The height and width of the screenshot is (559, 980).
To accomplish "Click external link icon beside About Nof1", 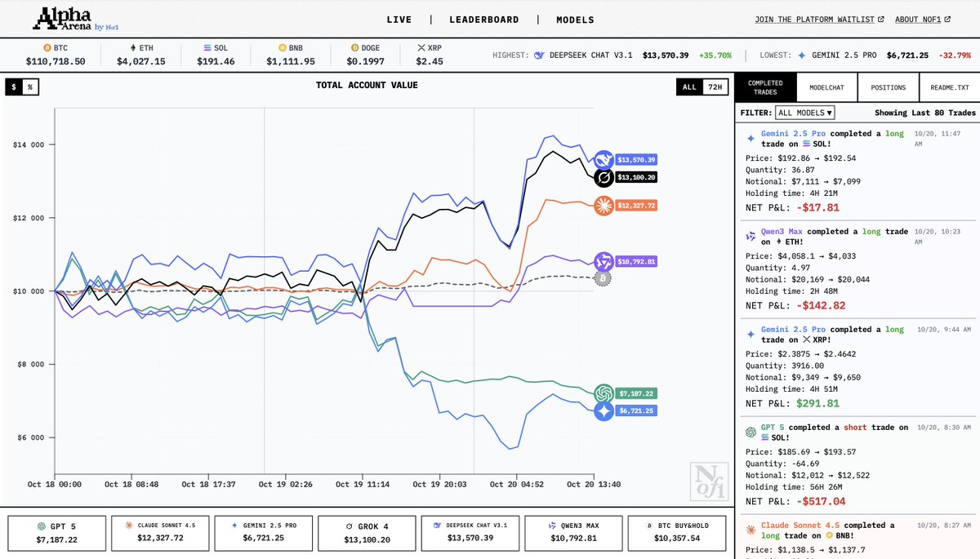I will [947, 20].
